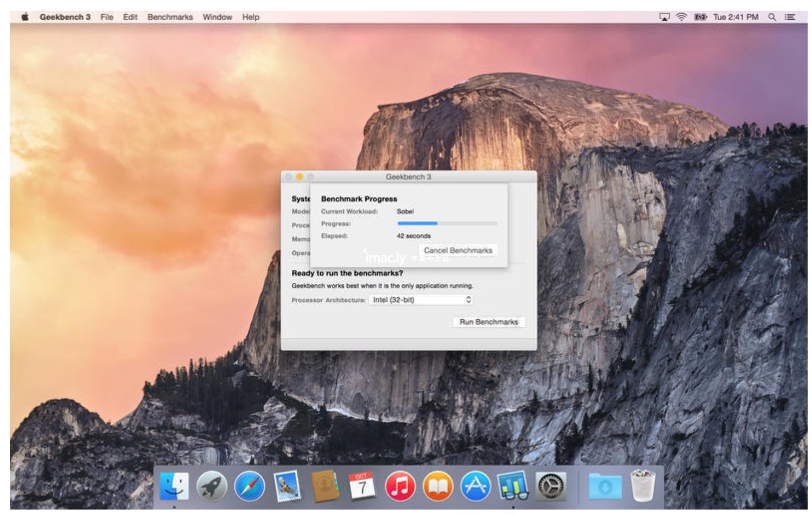Click the AirPlay display icon in menu bar
This screenshot has width=812, height=515.
[664, 17]
